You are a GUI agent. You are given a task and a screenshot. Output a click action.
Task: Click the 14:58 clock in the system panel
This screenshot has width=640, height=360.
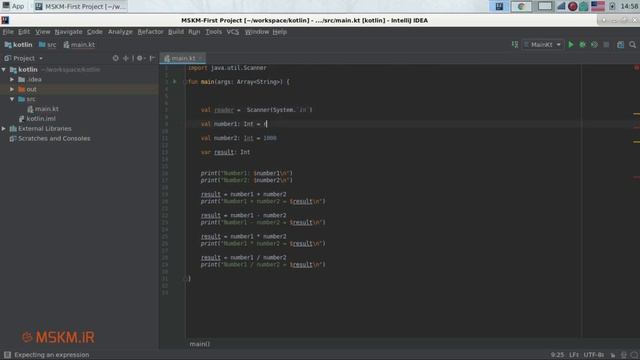click(629, 6)
